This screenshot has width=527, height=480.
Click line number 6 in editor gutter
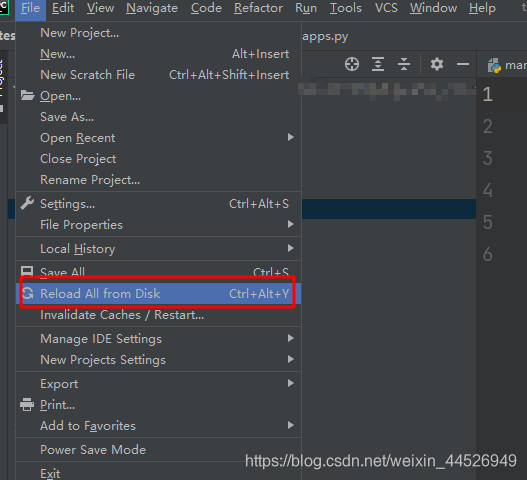click(487, 254)
